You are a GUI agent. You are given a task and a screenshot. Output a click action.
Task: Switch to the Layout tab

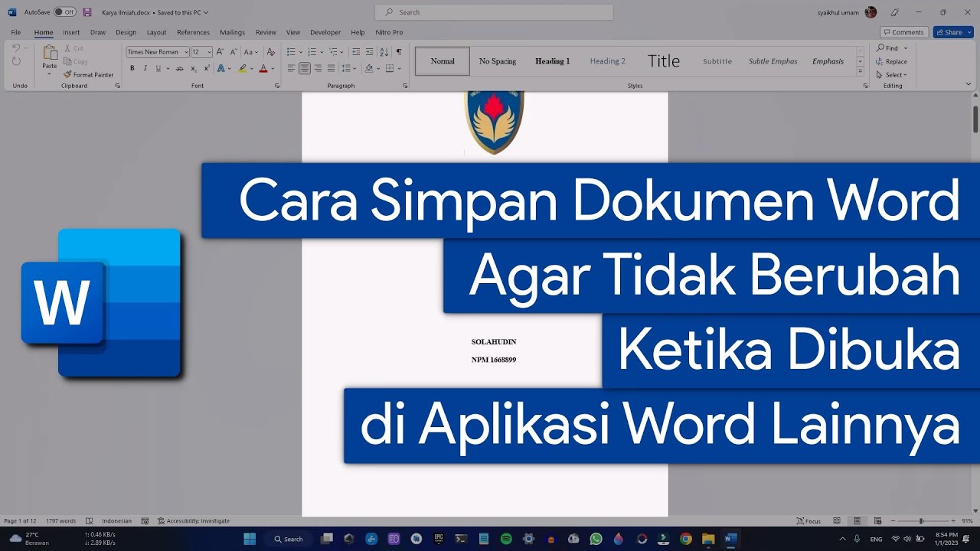[x=156, y=32]
